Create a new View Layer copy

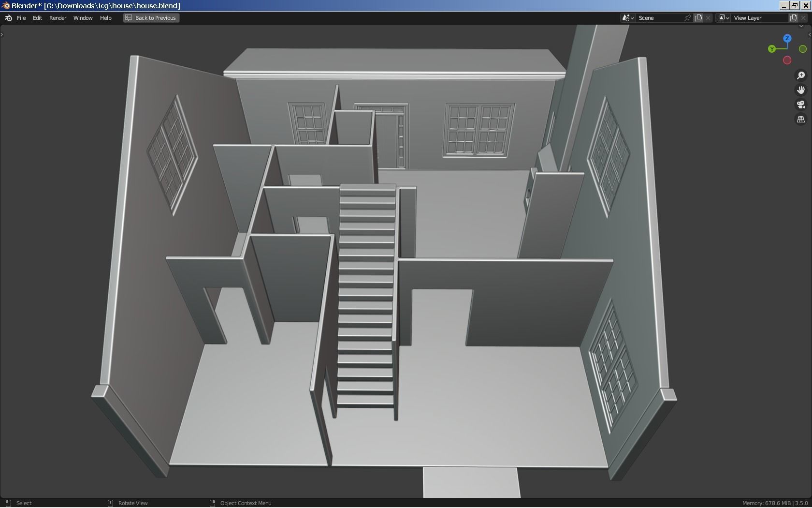pos(793,18)
